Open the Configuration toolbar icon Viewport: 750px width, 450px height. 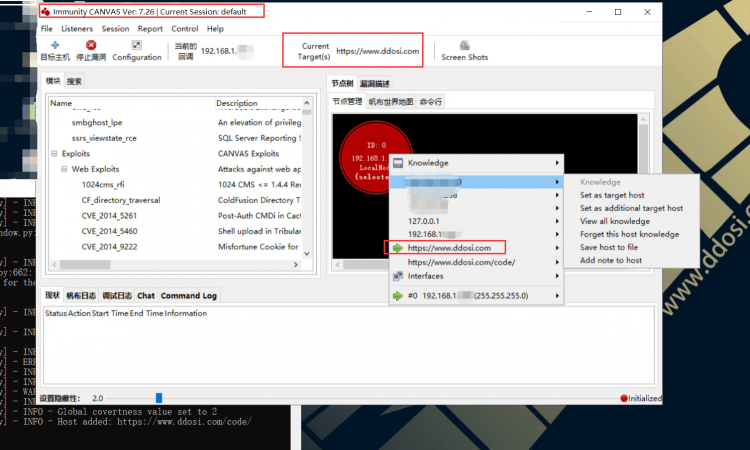(136, 45)
